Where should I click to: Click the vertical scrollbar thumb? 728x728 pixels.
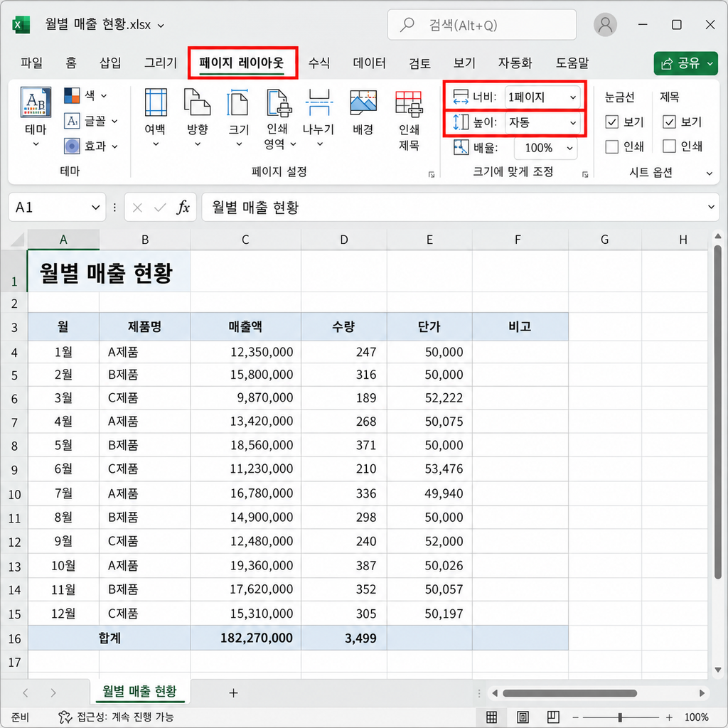point(717,412)
